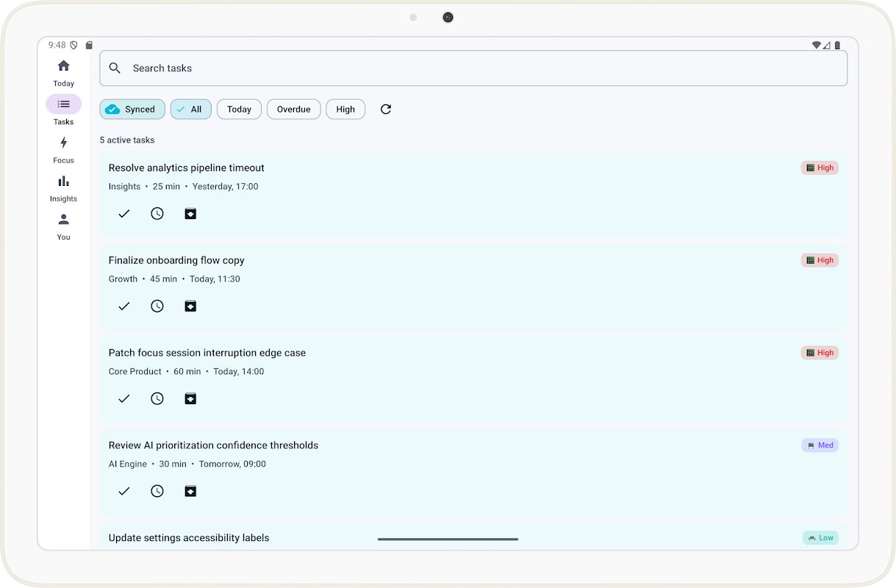The width and height of the screenshot is (896, 588).
Task: Click the refresh icon next to filters
Action: (x=386, y=110)
